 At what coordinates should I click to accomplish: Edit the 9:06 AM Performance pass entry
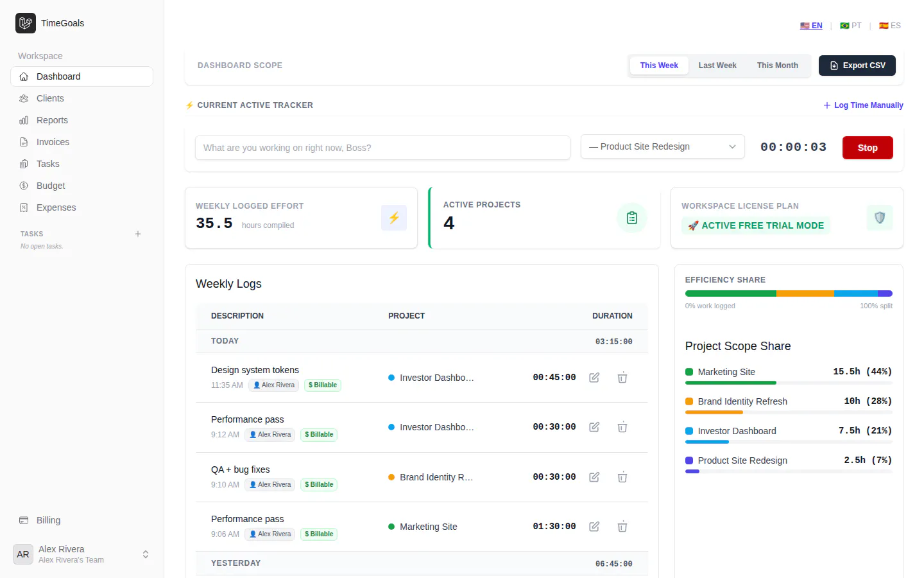pos(594,527)
